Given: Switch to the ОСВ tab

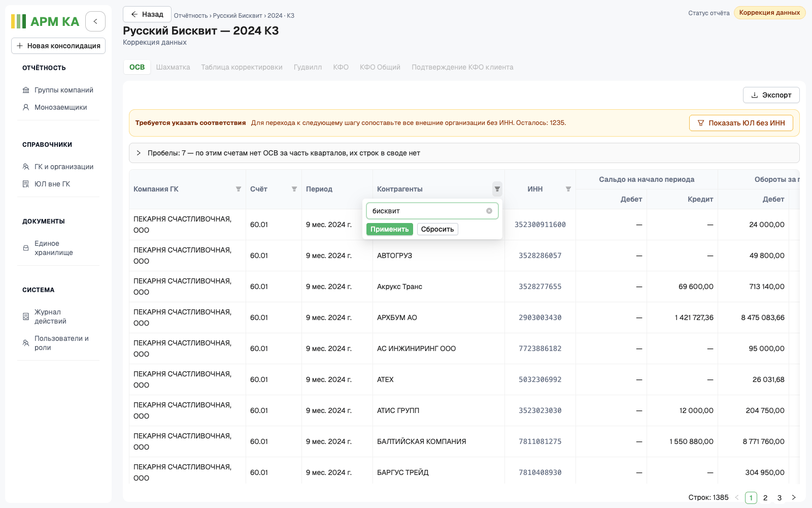Looking at the screenshot, I should coord(137,67).
